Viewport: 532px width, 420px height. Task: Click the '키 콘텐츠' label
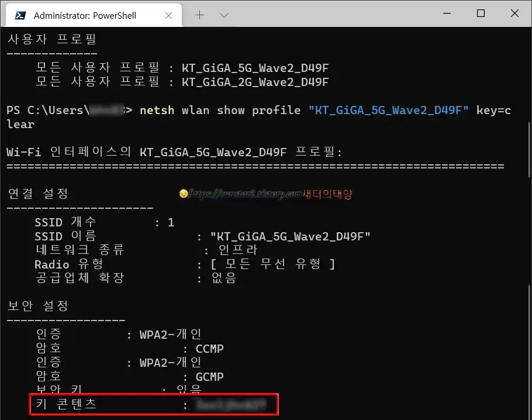coord(67,404)
